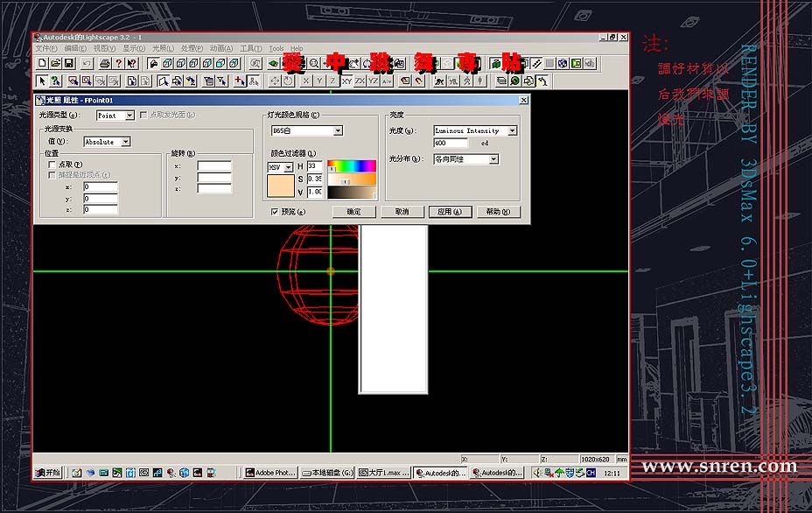Open the 光源类型 Point dropdown

(129, 115)
